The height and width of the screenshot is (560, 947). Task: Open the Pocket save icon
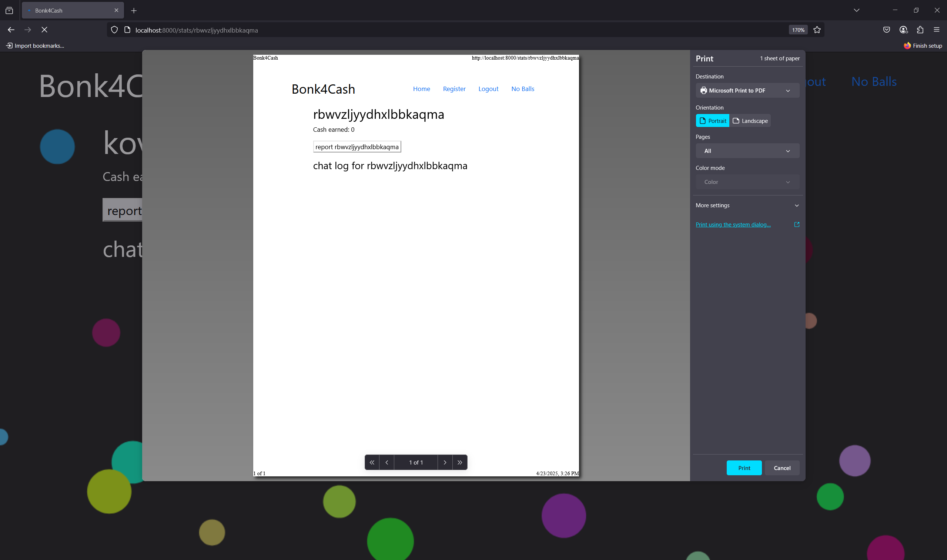coord(886,30)
